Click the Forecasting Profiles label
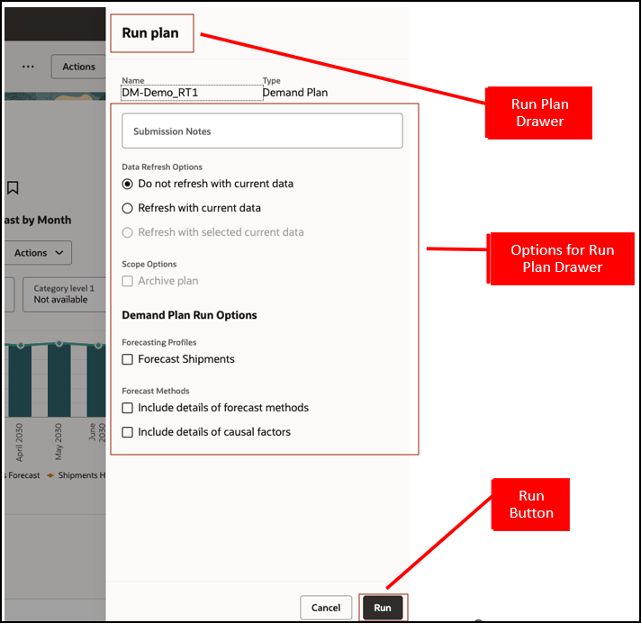 (x=159, y=342)
